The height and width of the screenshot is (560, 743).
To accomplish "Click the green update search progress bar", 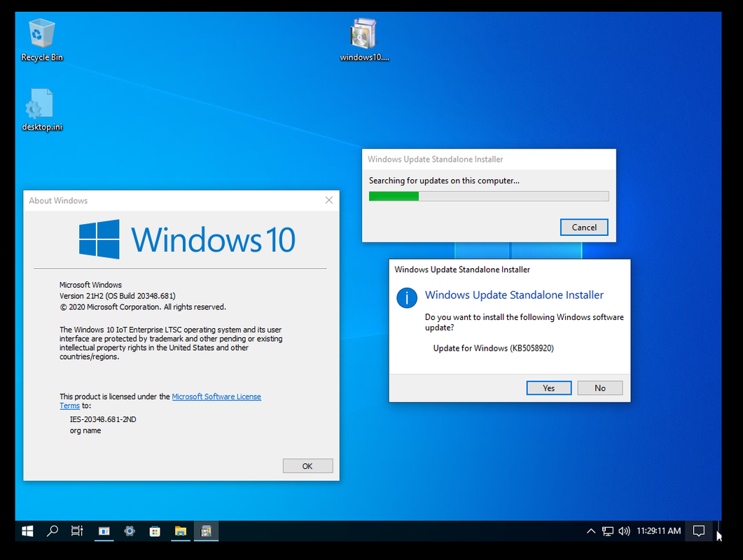I will pyautogui.click(x=489, y=196).
